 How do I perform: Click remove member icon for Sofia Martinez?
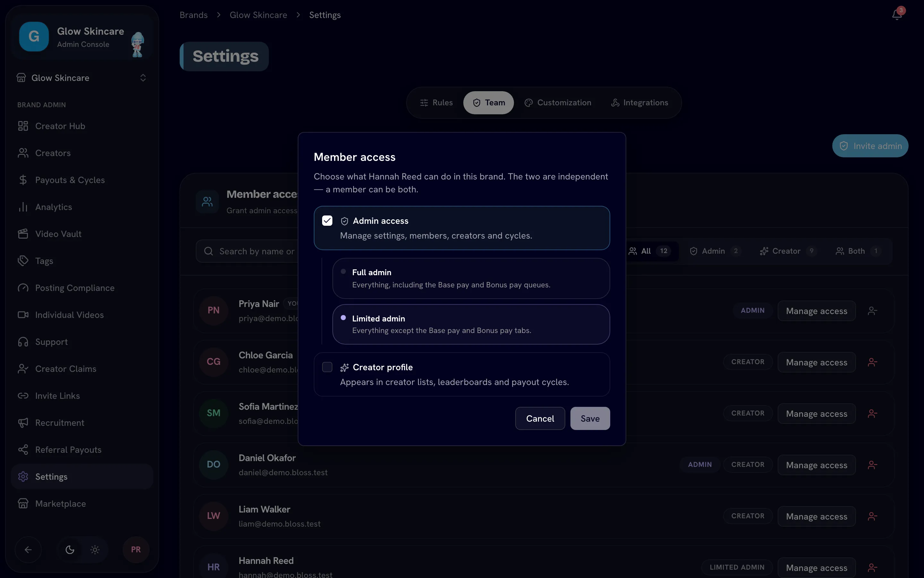[872, 414]
